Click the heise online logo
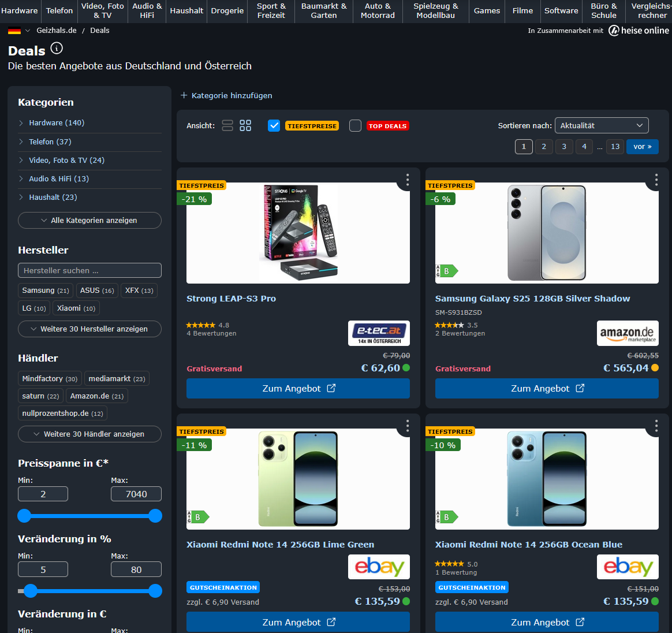Image resolution: width=672 pixels, height=633 pixels. click(639, 31)
